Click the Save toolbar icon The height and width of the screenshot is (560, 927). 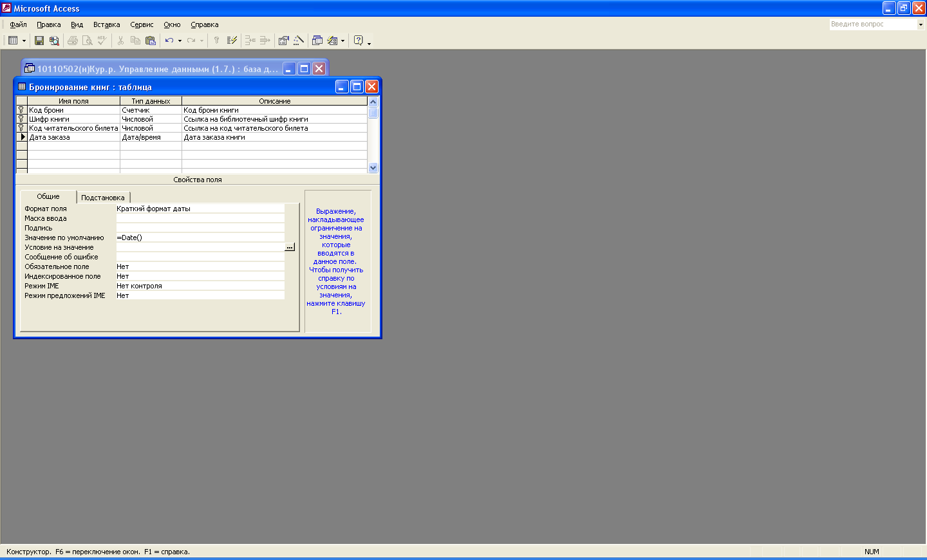point(39,41)
